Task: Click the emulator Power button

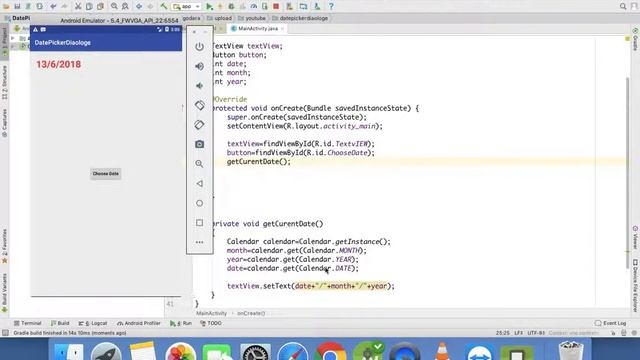Action: pyautogui.click(x=199, y=47)
